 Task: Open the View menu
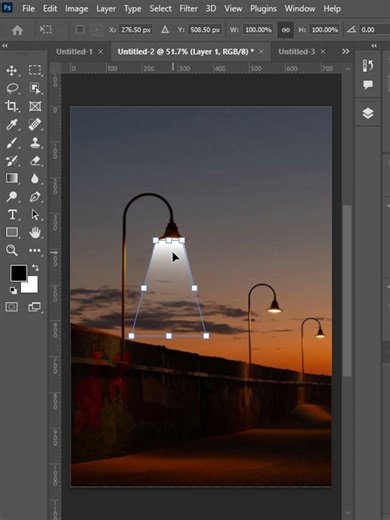coord(233,9)
